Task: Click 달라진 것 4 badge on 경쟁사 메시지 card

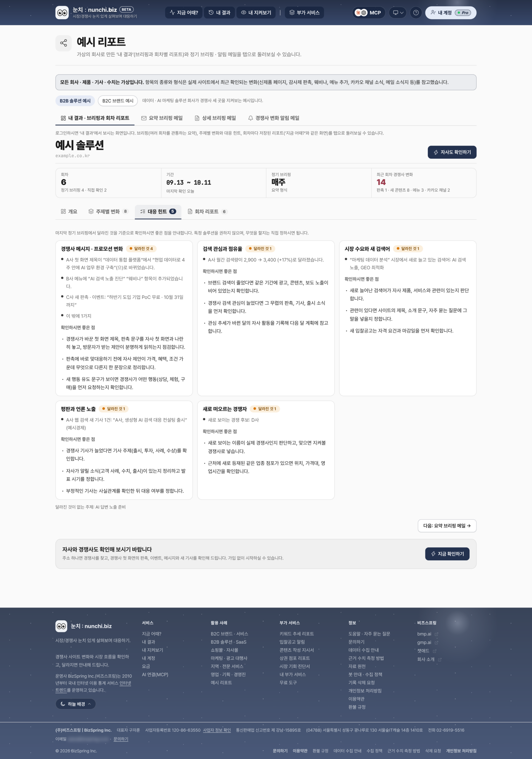Action: pyautogui.click(x=141, y=248)
